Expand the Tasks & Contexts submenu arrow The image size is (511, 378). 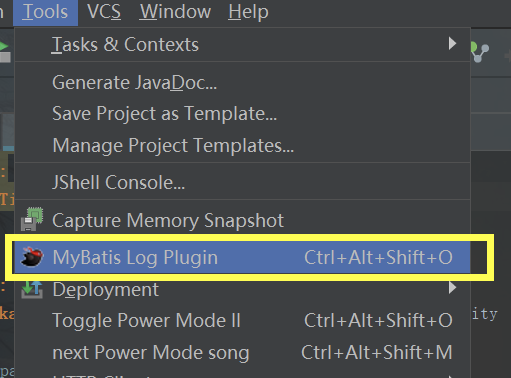tap(452, 43)
